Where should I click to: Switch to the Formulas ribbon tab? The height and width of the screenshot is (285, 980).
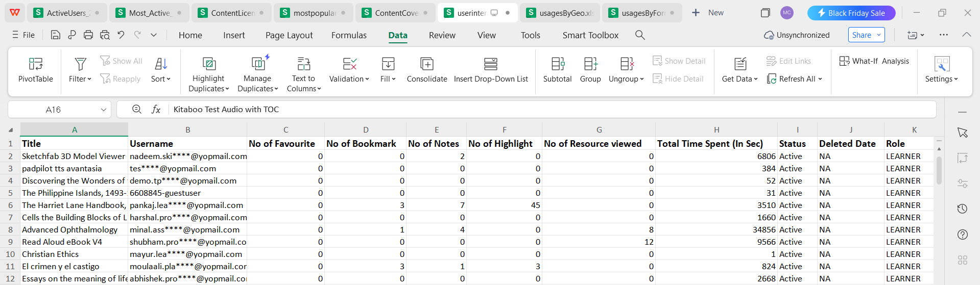349,35
